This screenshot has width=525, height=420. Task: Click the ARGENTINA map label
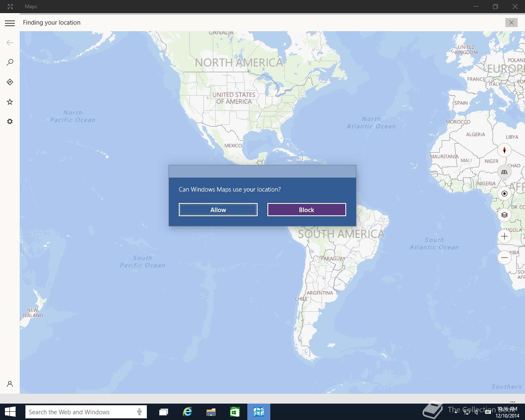320,293
